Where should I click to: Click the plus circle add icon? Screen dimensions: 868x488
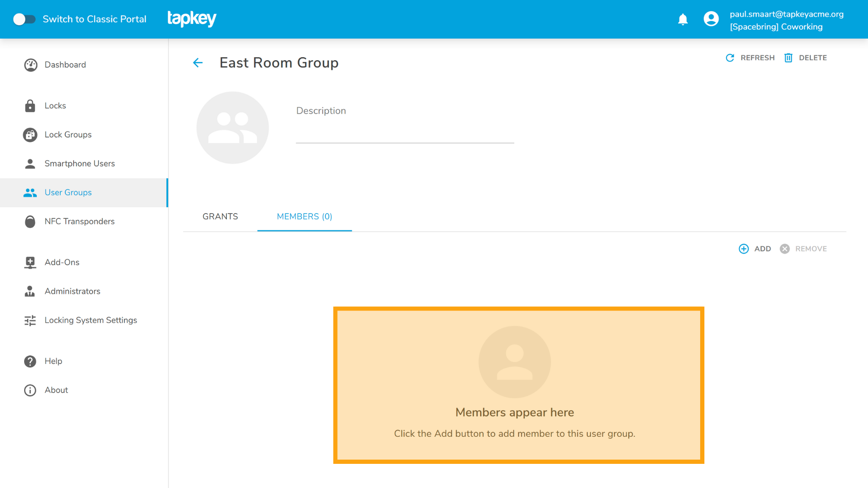(744, 249)
